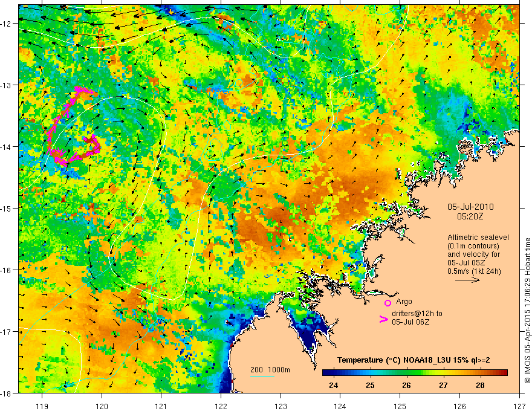
Task: Click the longitude axis label '124'
Action: [x=340, y=406]
